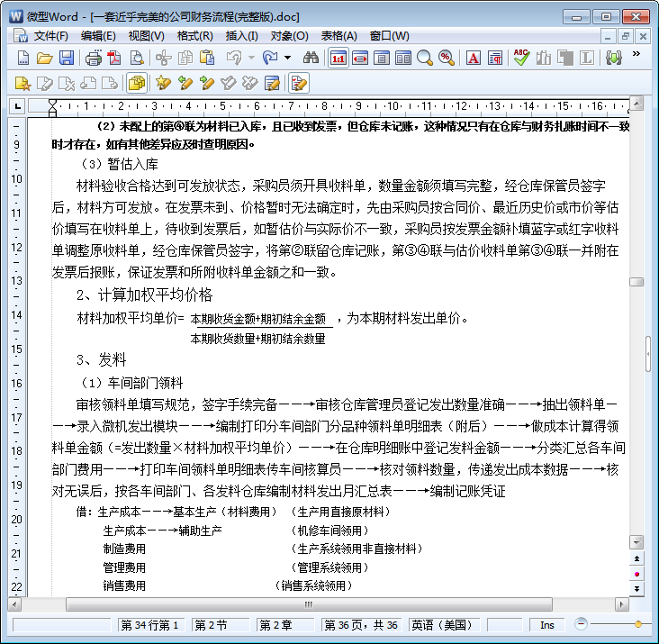Select the single page view icon
The image size is (659, 644).
382,58
